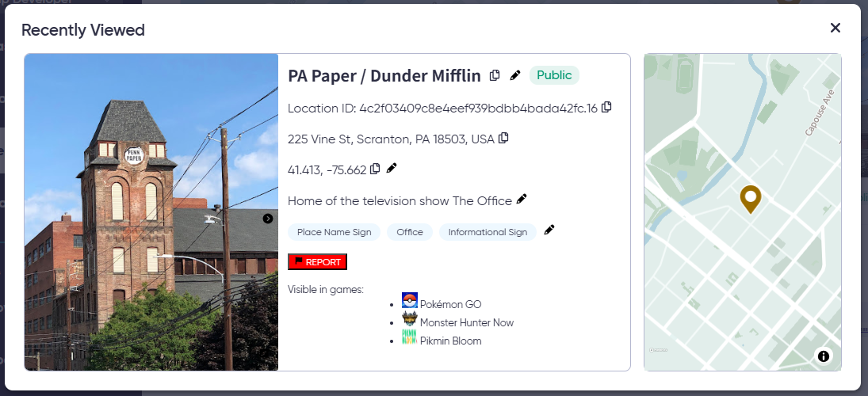Viewport: 868px width, 396px height.
Task: Click the description 'Home of the television show The Office'
Action: (400, 200)
